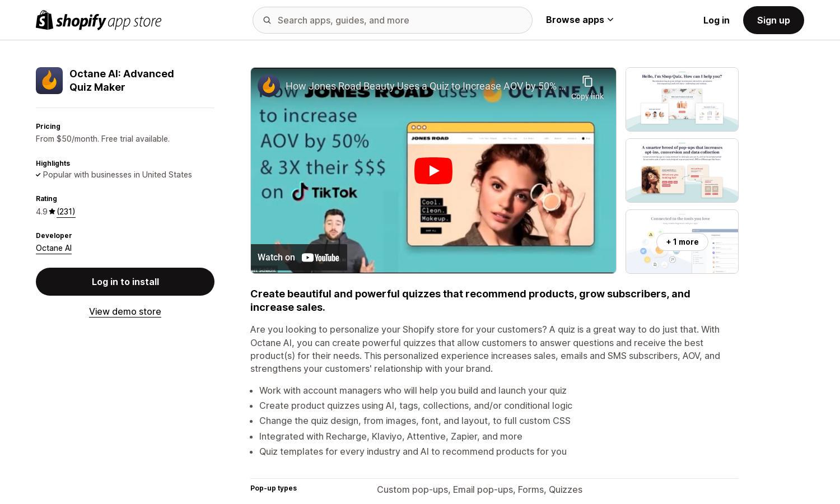840x504 pixels.
Task: Open the 231 reviews link
Action: (66, 212)
